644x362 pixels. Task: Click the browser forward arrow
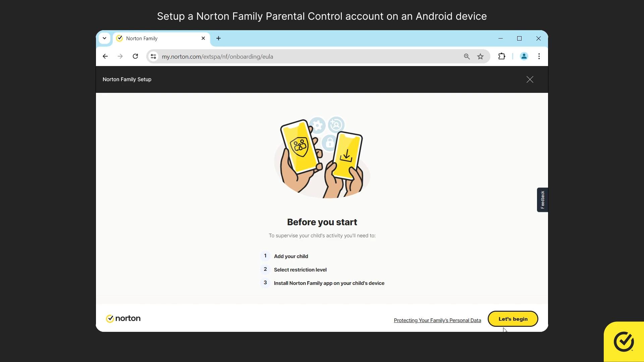pos(120,56)
